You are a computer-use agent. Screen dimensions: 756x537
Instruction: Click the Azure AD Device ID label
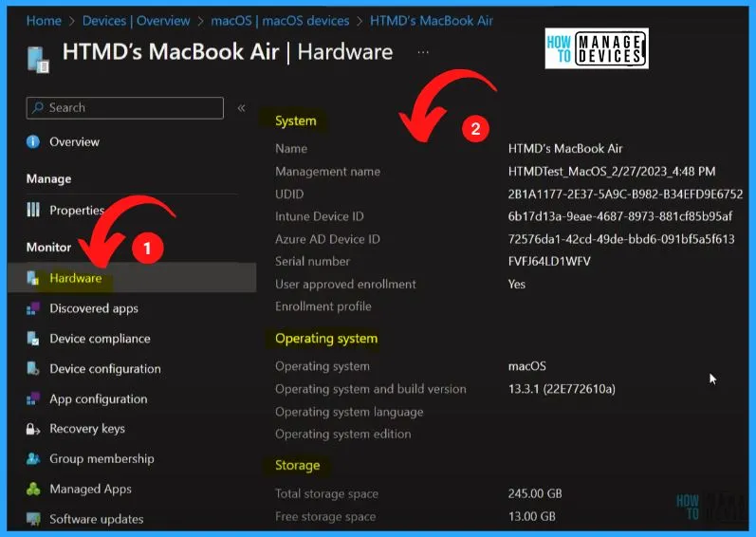pos(327,239)
